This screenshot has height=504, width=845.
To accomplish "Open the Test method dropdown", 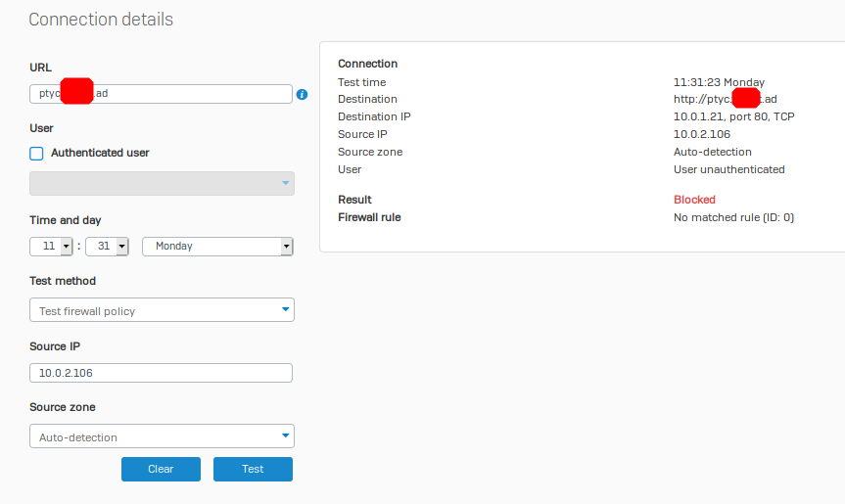I will (162, 310).
